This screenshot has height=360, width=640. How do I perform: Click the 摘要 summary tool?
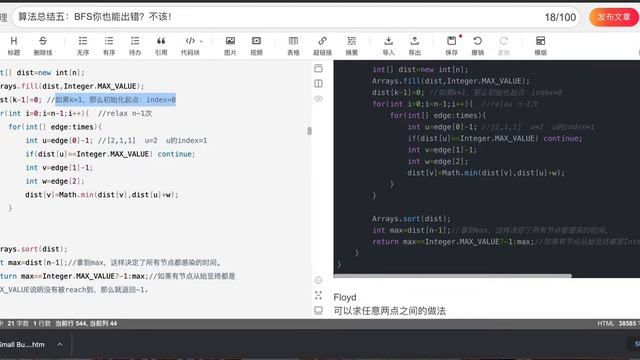coord(351,45)
